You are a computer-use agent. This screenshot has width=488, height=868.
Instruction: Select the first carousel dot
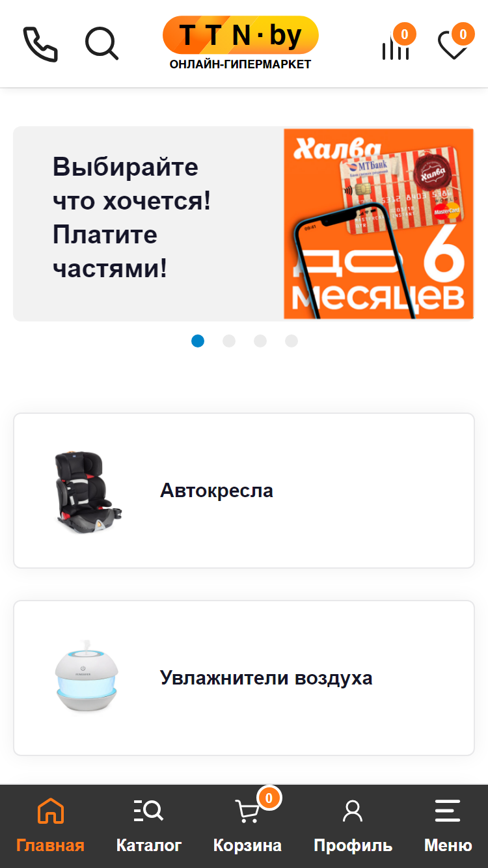point(198,341)
